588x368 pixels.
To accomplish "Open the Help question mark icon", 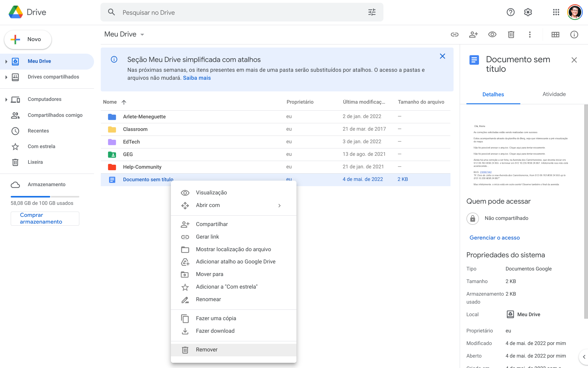I will coord(511,12).
